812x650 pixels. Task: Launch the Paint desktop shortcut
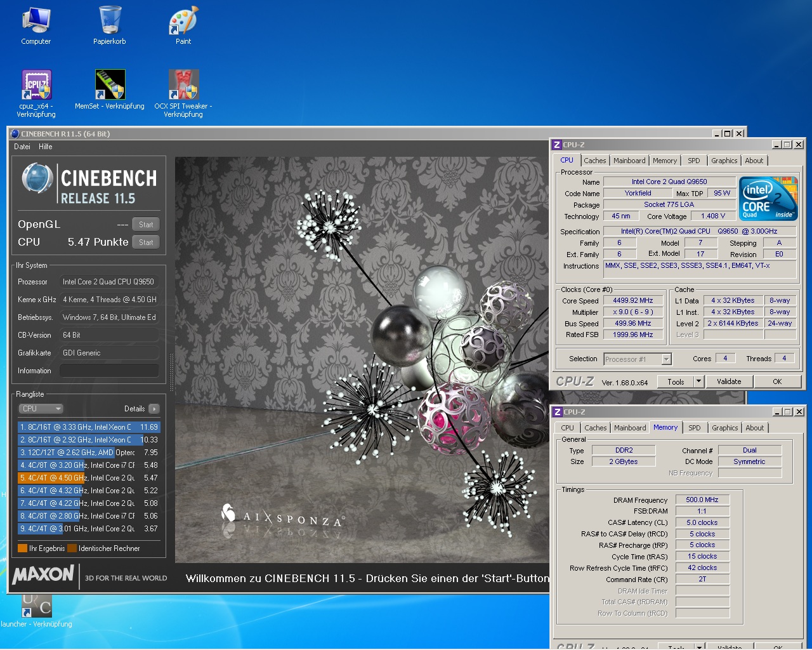tap(183, 25)
